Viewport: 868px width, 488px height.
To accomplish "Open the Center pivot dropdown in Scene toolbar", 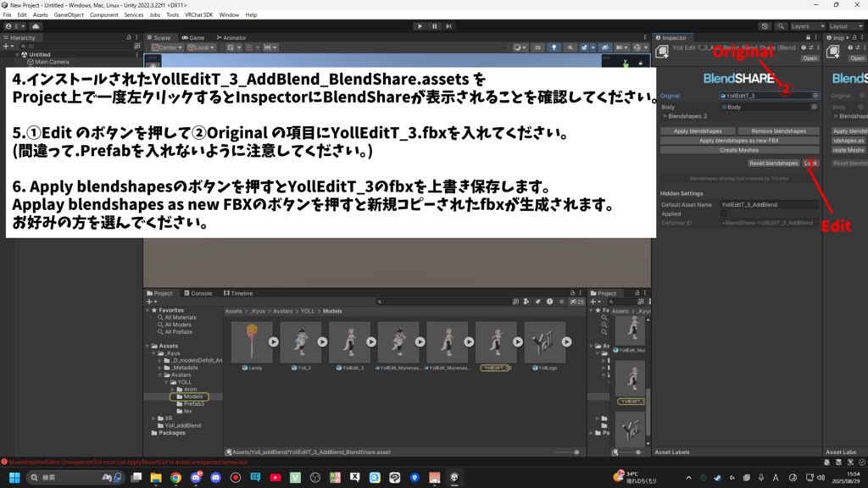I will [x=170, y=47].
